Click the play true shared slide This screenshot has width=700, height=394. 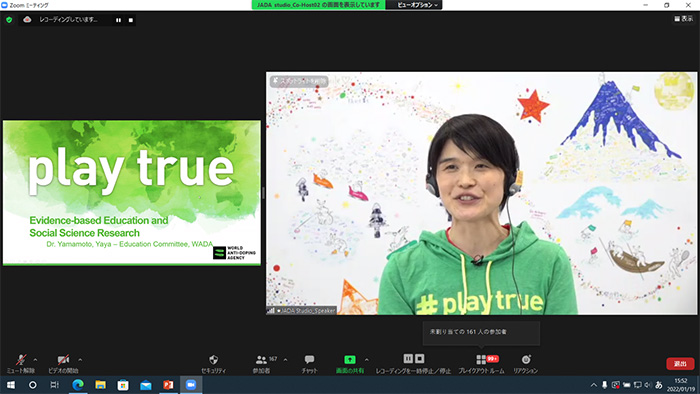[132, 193]
